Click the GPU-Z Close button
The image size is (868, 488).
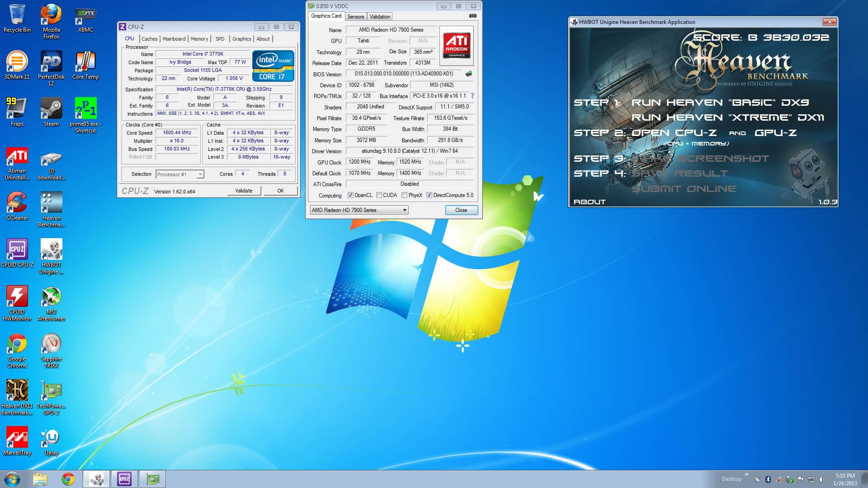[x=461, y=210]
